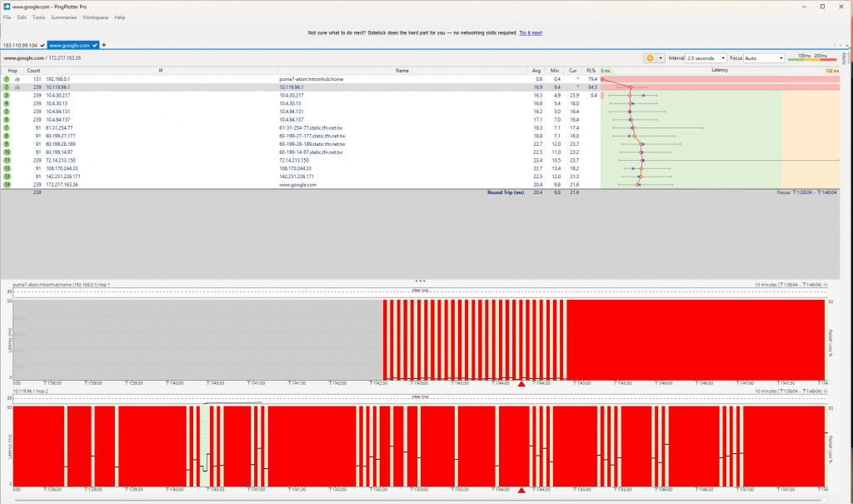Select IP 108.170.244.33 in hop 12
The image size is (853, 504).
(x=62, y=168)
